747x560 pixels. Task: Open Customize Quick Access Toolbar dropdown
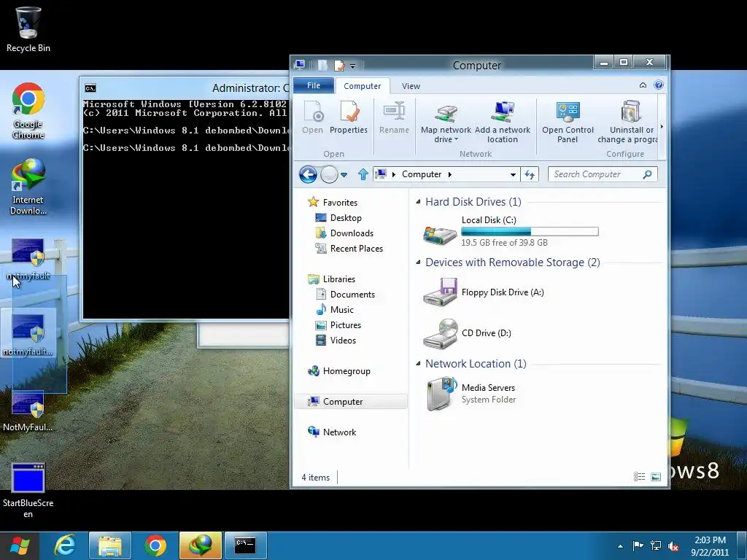(x=353, y=66)
